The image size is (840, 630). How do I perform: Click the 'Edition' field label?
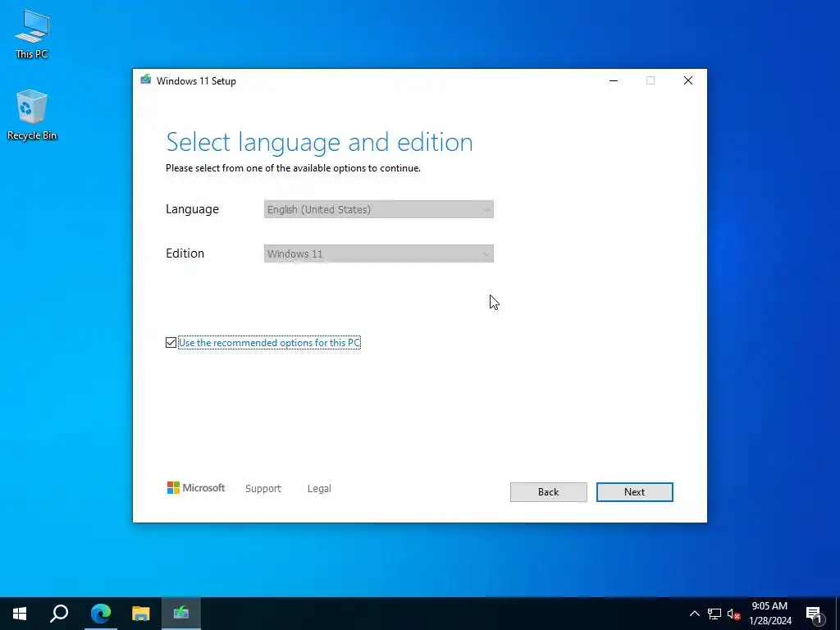coord(185,253)
